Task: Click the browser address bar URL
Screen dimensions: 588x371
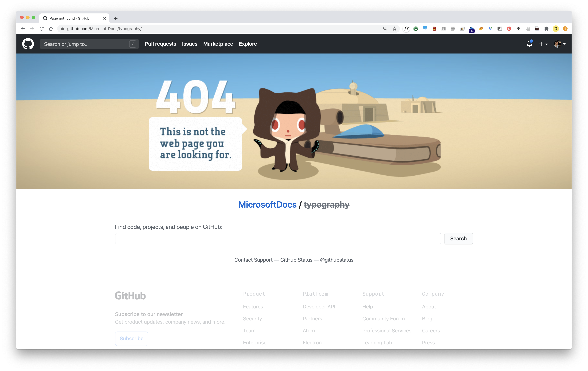Action: [x=104, y=29]
